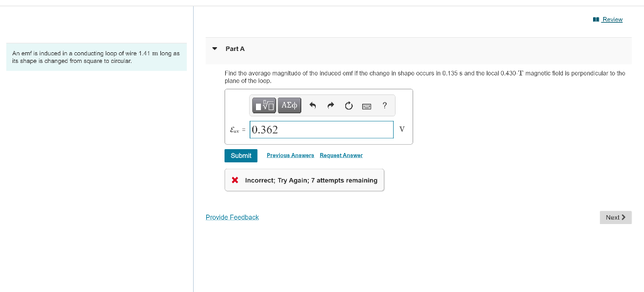Click the redo arrow icon
Viewport: 644px width, 292px height.
coord(331,106)
